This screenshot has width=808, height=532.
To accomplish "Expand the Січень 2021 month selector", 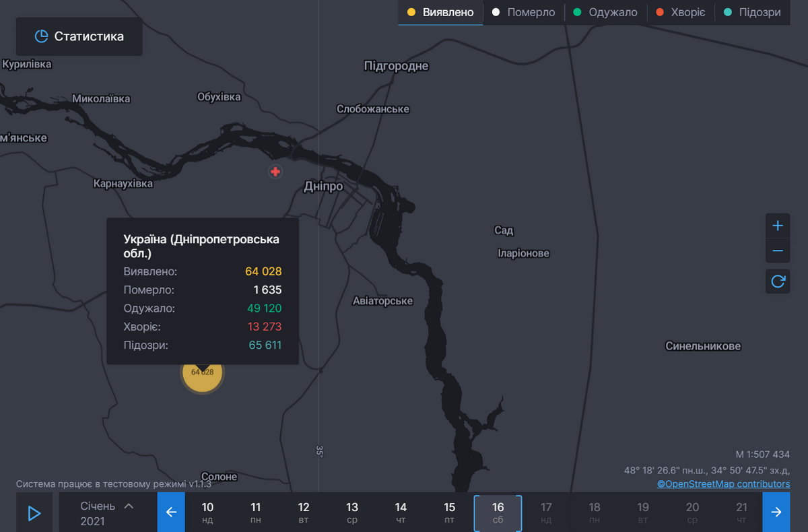I will click(106, 512).
